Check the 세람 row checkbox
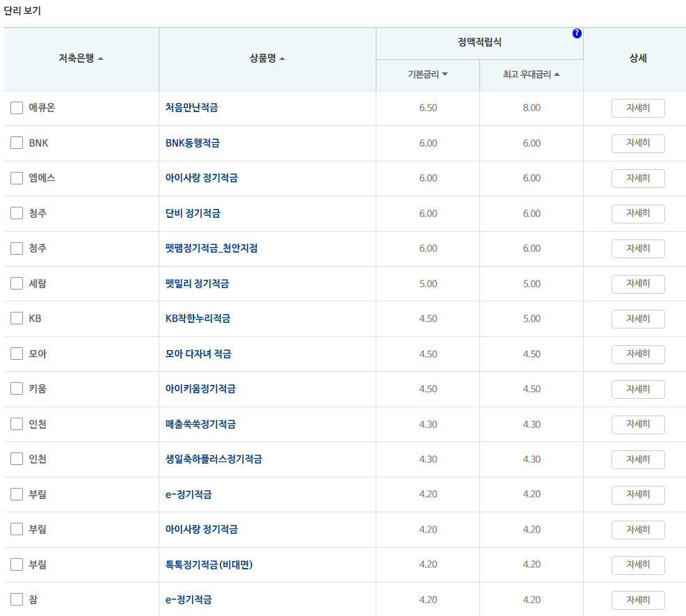Screen dimensions: 686x616 (17, 283)
